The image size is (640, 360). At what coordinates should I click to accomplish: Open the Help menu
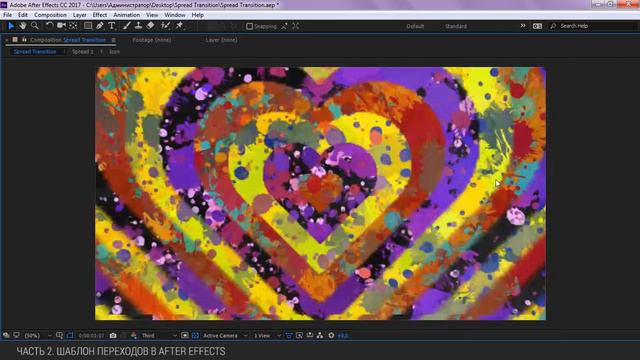click(x=198, y=15)
